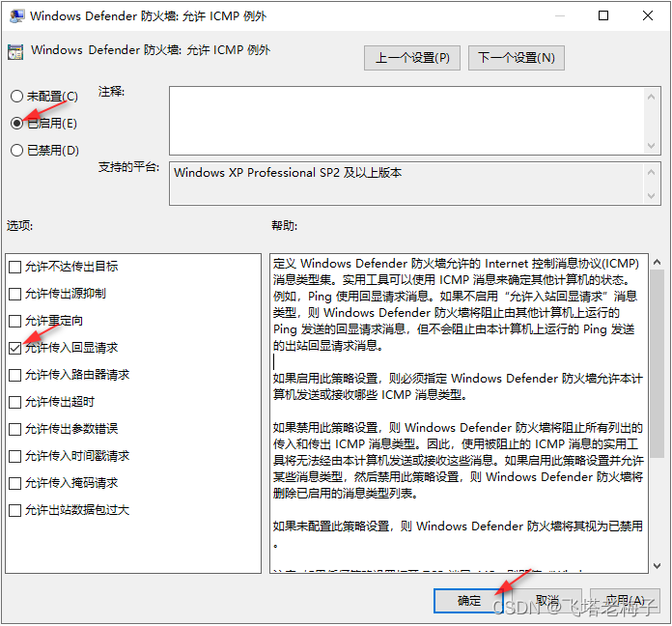This screenshot has width=672, height=626.
Task: Click the policy setting icon beside header
Action: [x=15, y=52]
